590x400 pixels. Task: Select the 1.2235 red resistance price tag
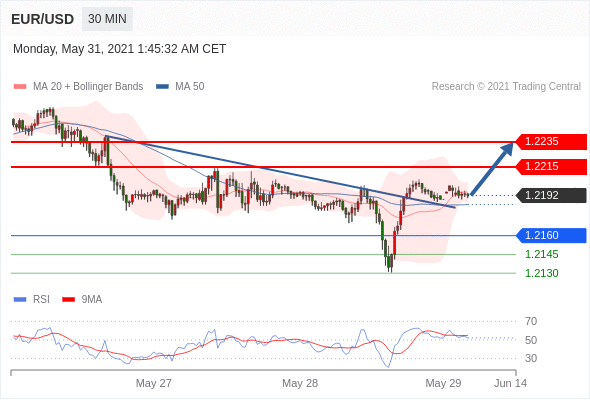click(551, 141)
